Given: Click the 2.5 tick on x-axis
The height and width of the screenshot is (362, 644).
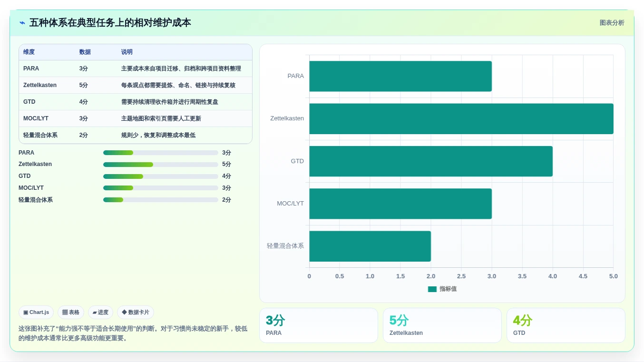Looking at the screenshot, I should (461, 276).
